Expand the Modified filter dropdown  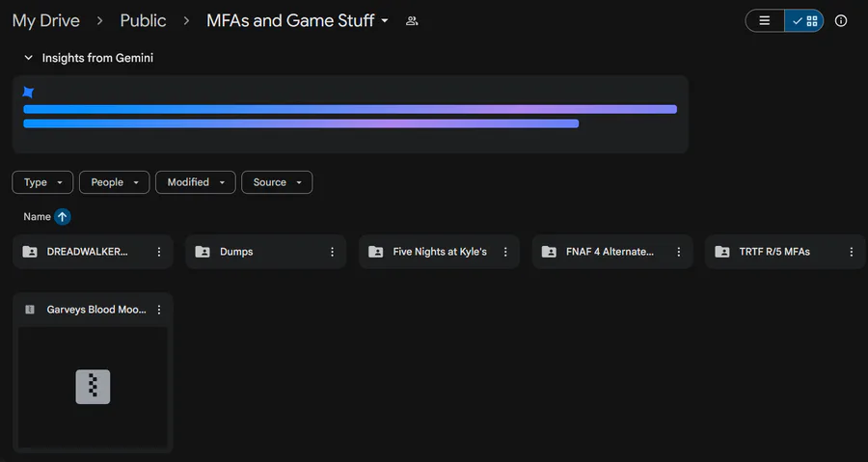click(x=195, y=182)
